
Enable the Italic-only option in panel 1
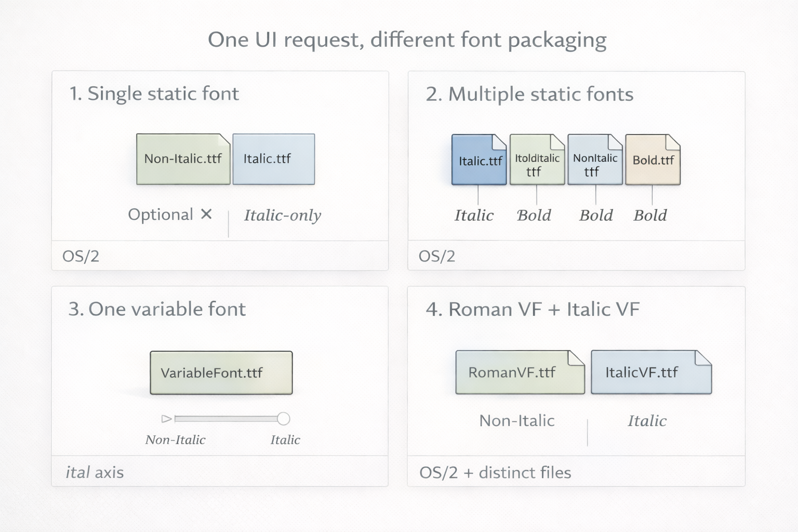(283, 215)
